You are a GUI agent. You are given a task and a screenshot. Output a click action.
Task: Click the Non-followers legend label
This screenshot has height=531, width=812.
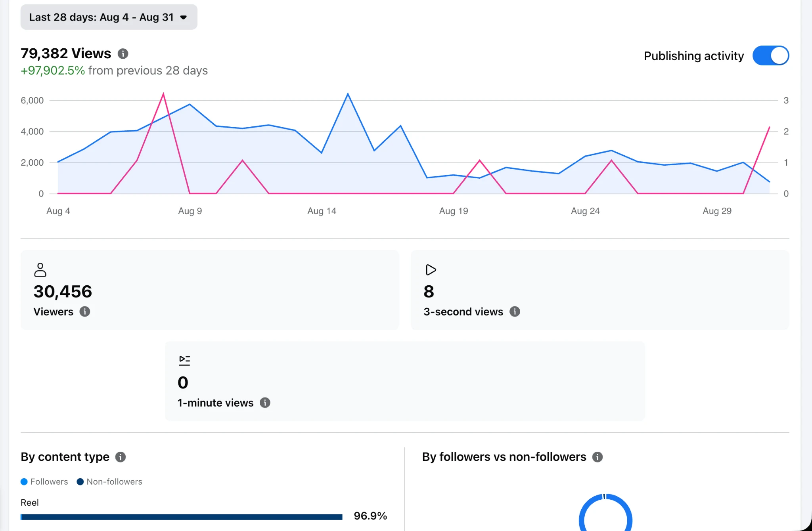pyautogui.click(x=114, y=481)
